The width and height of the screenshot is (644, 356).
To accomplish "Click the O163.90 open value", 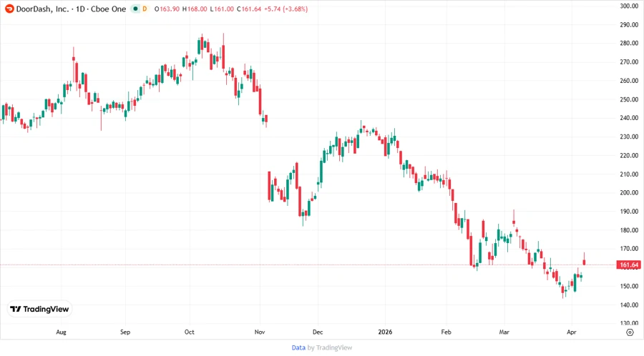I will click(167, 9).
